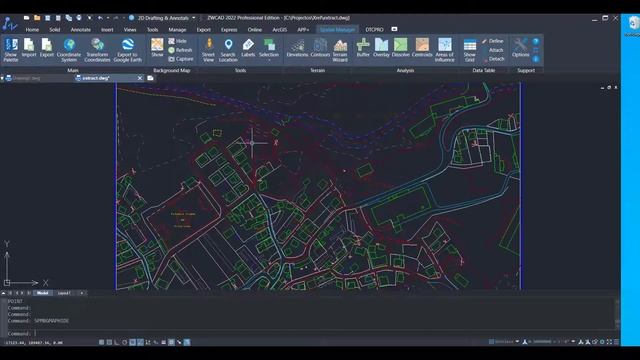Open the Solid ribbon tab

coord(55,30)
